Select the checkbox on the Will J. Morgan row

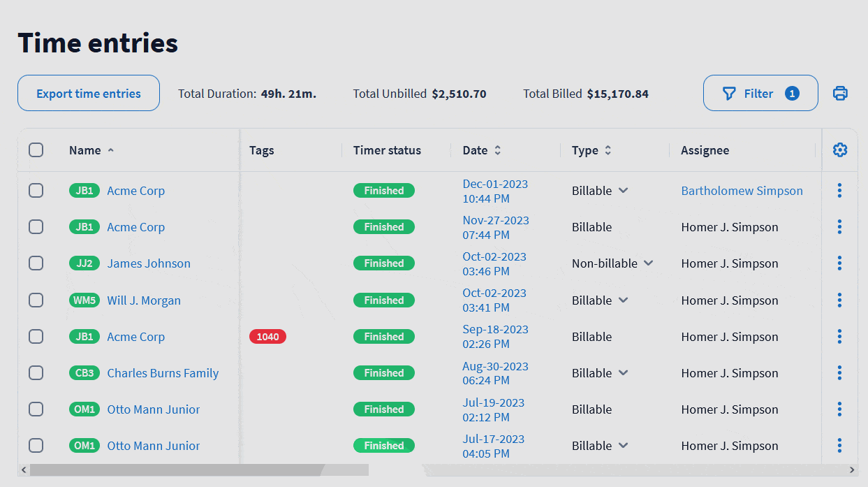pos(36,300)
